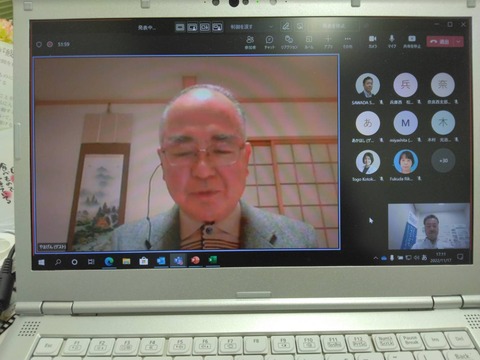The image size is (480, 360).
Task: Open Microsoft Store from taskbar
Action: (143, 261)
